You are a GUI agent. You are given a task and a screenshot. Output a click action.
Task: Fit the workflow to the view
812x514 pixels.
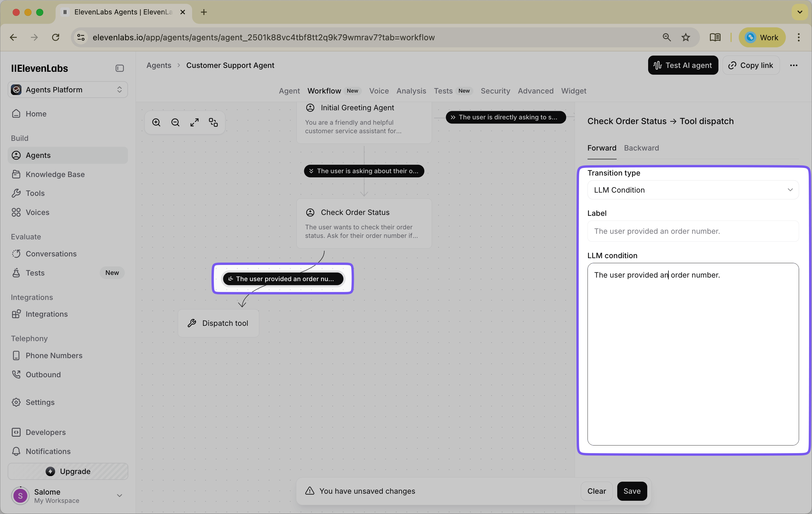pos(194,122)
